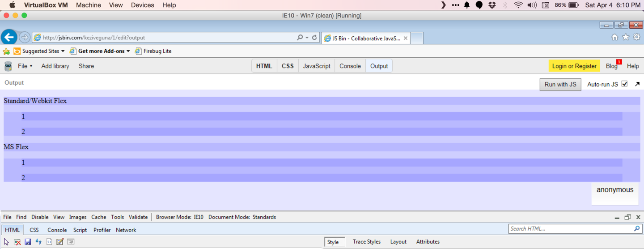Open IE Tools gear icon
The width and height of the screenshot is (644, 249).
(636, 37)
